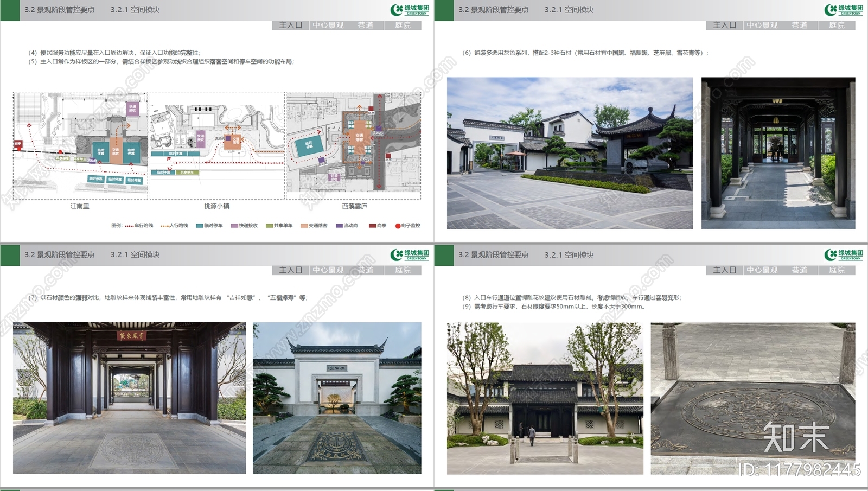
Task: Select 主入口 tab on the (4)(5) slide
Action: click(x=290, y=25)
